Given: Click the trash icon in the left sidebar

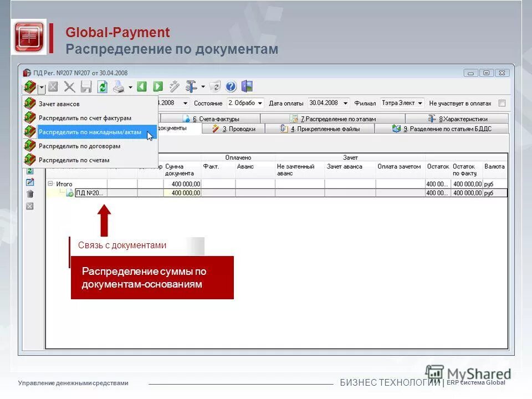Looking at the screenshot, I should pos(29,192).
